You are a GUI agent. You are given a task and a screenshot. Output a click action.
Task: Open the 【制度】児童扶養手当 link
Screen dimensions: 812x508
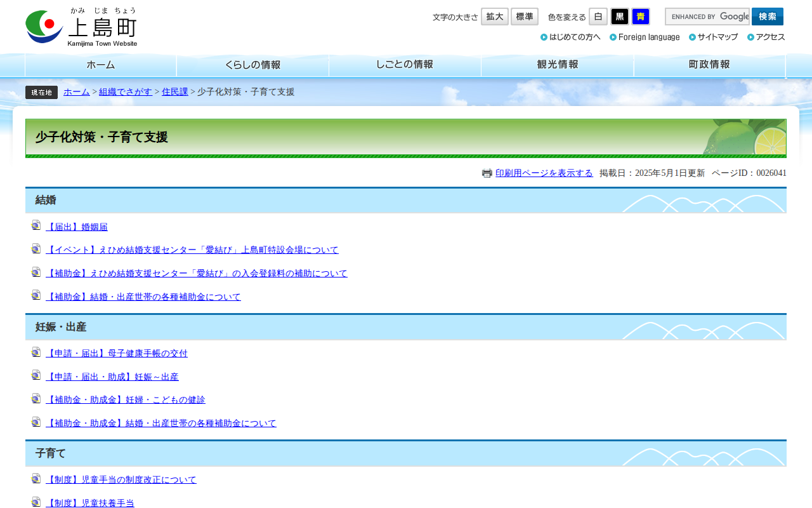click(x=90, y=503)
